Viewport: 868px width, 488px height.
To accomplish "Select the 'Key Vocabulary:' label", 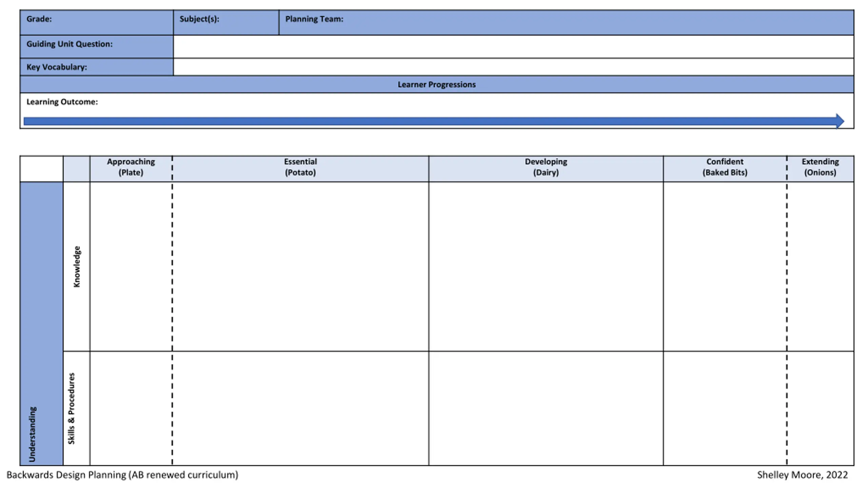I will pos(57,67).
